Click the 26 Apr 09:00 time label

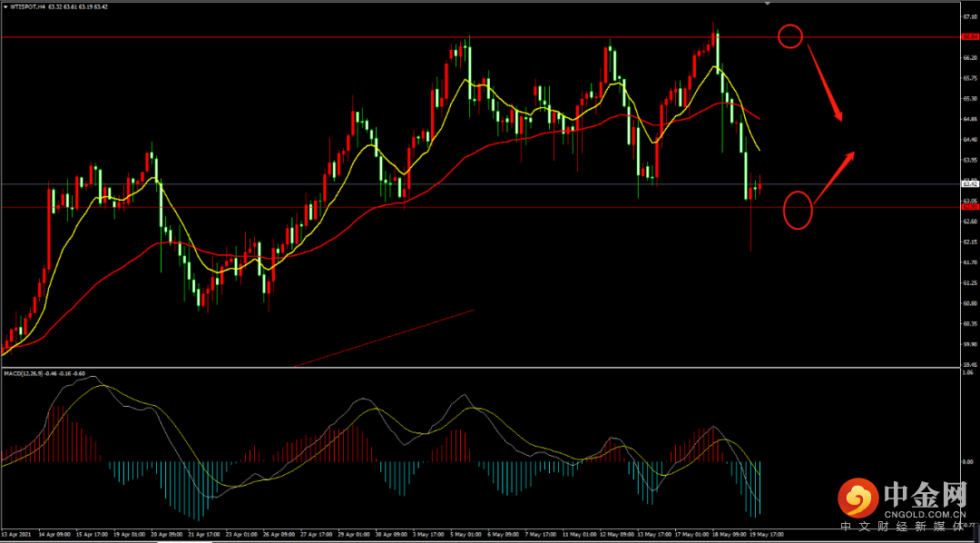pos(279,535)
